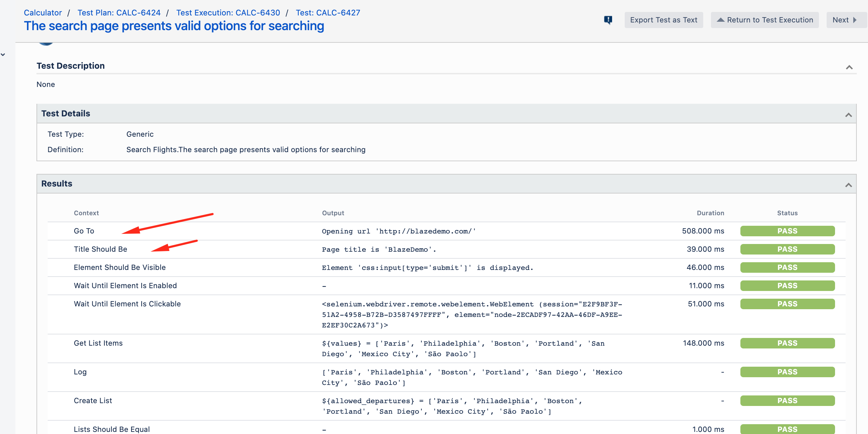Collapse the Test Description section chevron
The width and height of the screenshot is (868, 434).
click(x=849, y=67)
